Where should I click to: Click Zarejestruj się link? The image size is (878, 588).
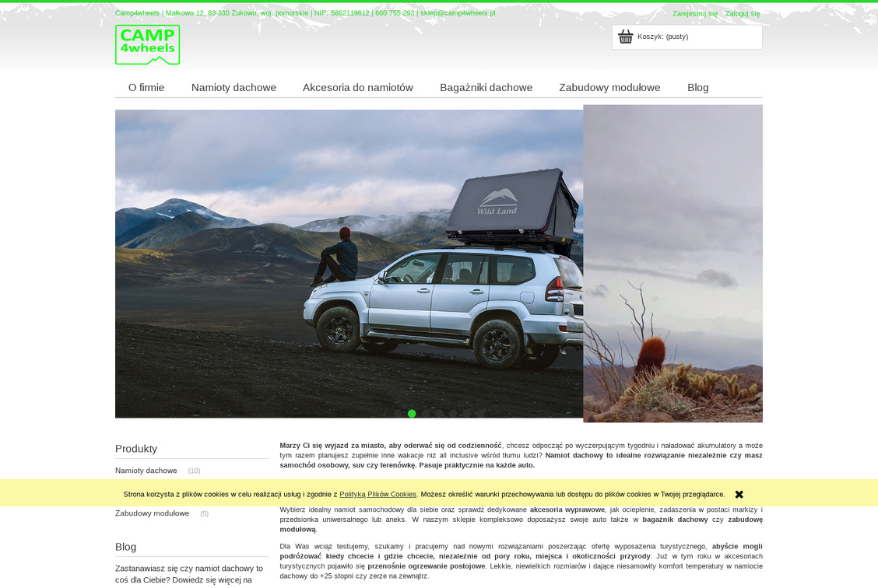[695, 13]
